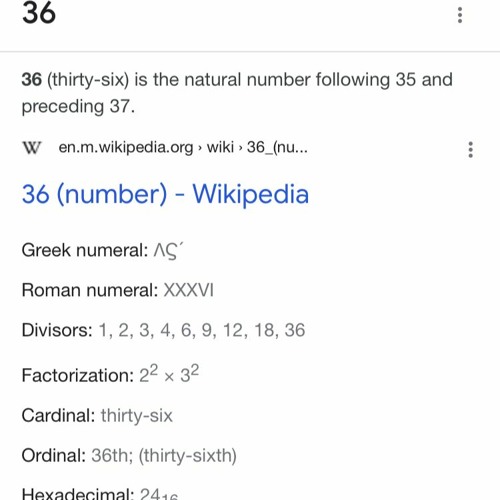
Task: Select the bold '36' in the snippet
Action: coord(32,80)
